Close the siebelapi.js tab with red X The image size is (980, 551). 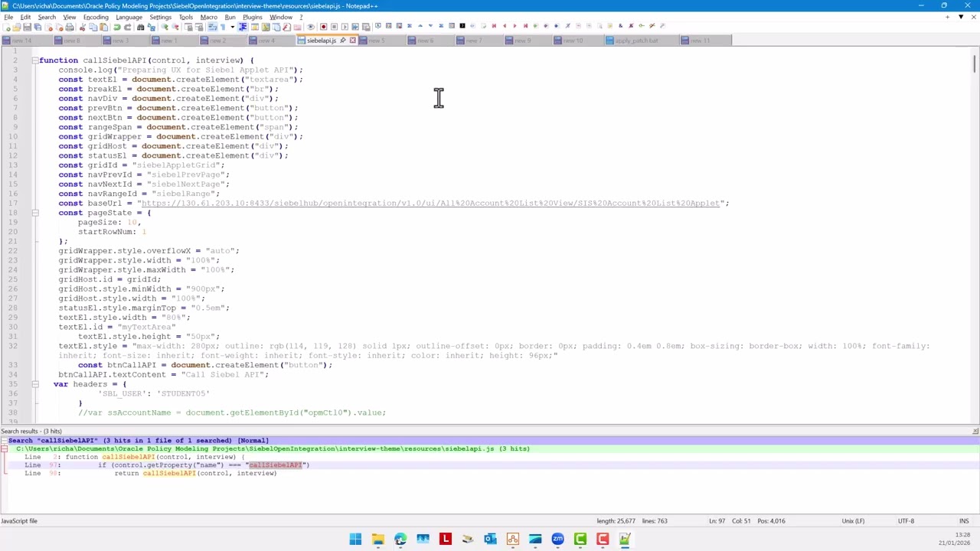(x=352, y=41)
